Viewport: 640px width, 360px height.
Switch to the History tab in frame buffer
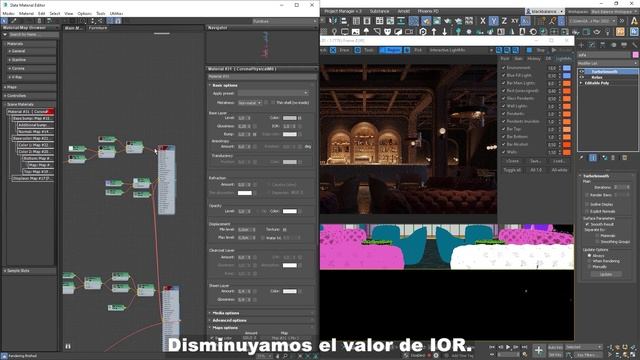click(x=533, y=59)
